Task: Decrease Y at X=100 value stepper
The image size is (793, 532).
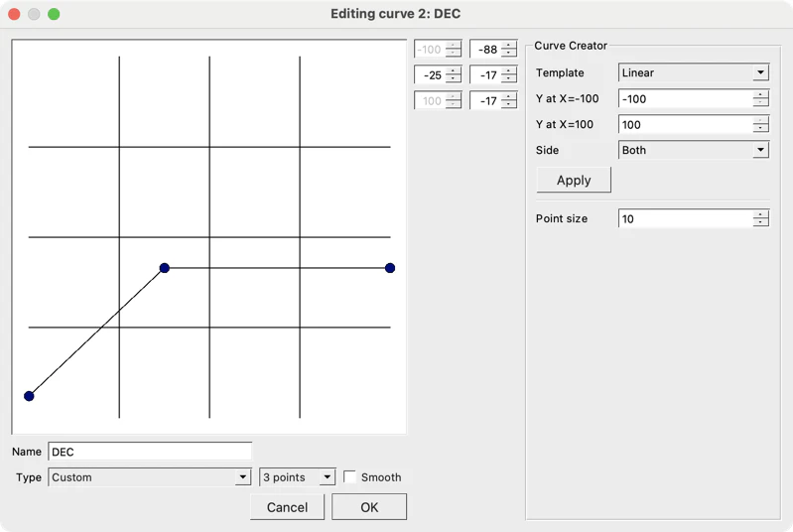Action: tap(760, 129)
